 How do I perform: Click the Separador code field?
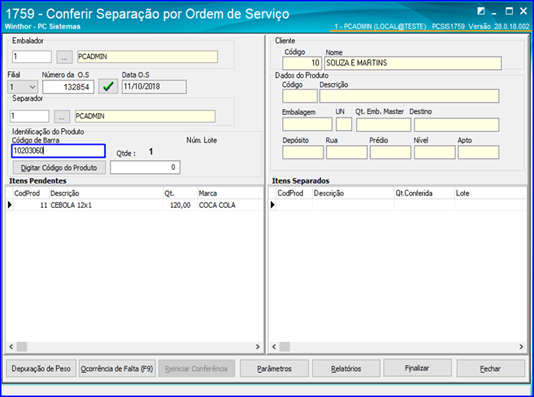click(29, 116)
